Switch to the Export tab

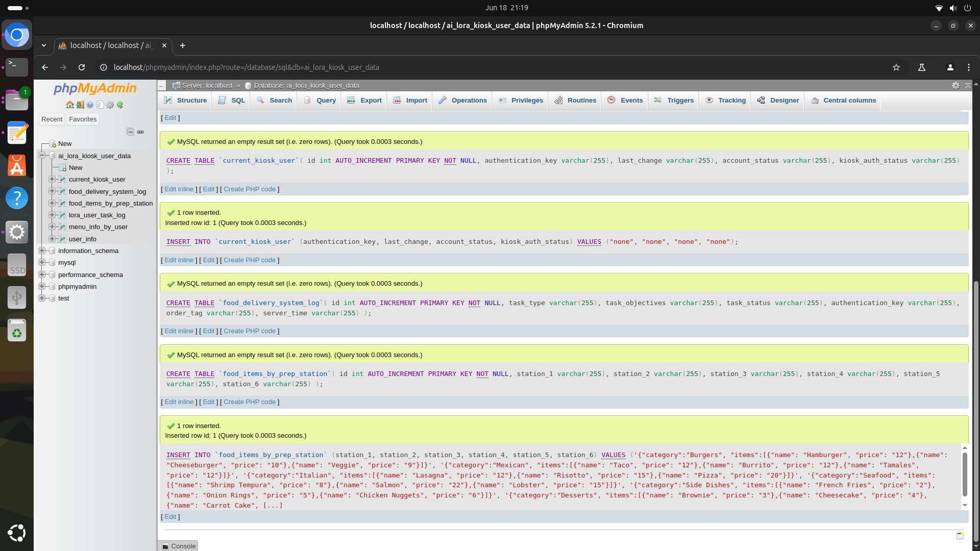click(364, 101)
